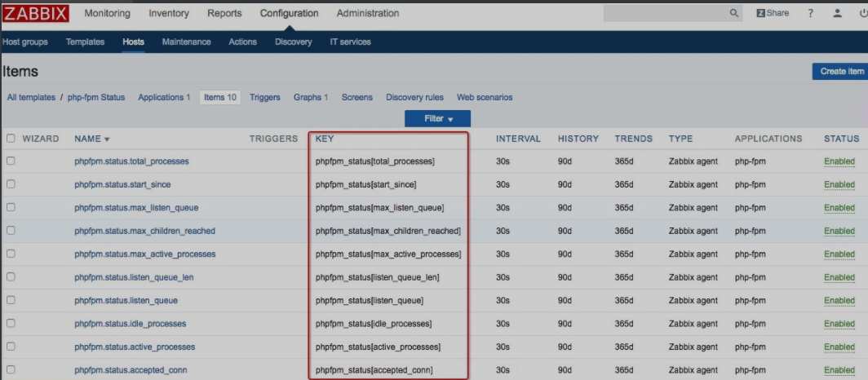Viewport: 868px width, 380px height.
Task: Check the start_since row checkbox
Action: coord(11,184)
